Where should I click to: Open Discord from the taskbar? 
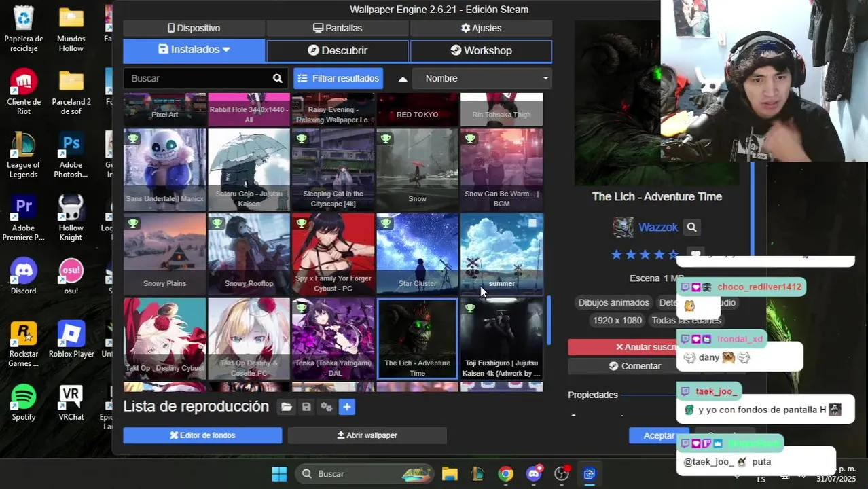[534, 474]
